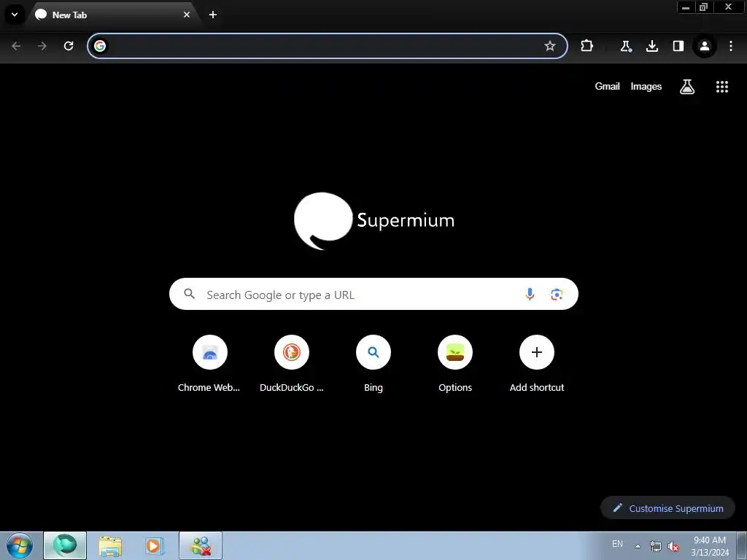Open the Options shortcut
Screen dimensions: 747x560
(x=455, y=365)
